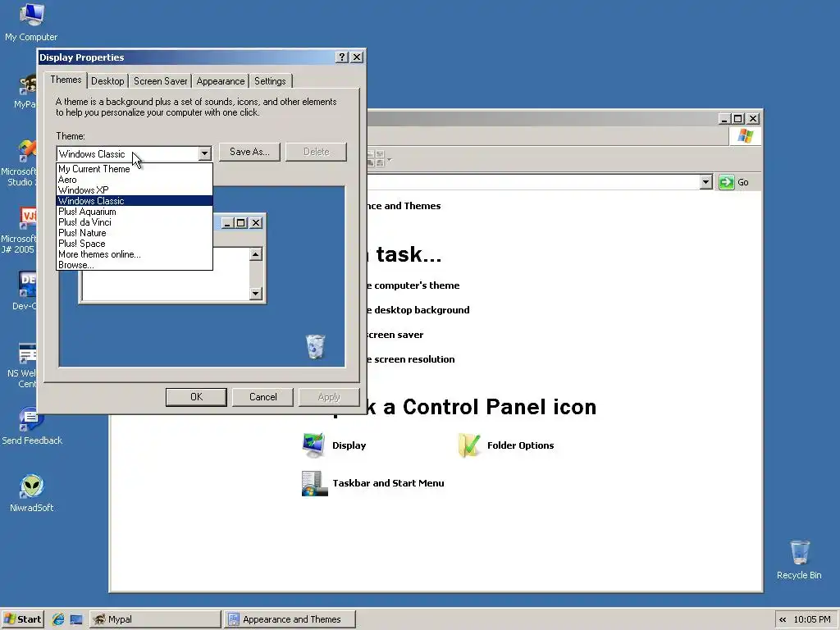840x630 pixels.
Task: Select the Aero theme option
Action: (x=135, y=180)
